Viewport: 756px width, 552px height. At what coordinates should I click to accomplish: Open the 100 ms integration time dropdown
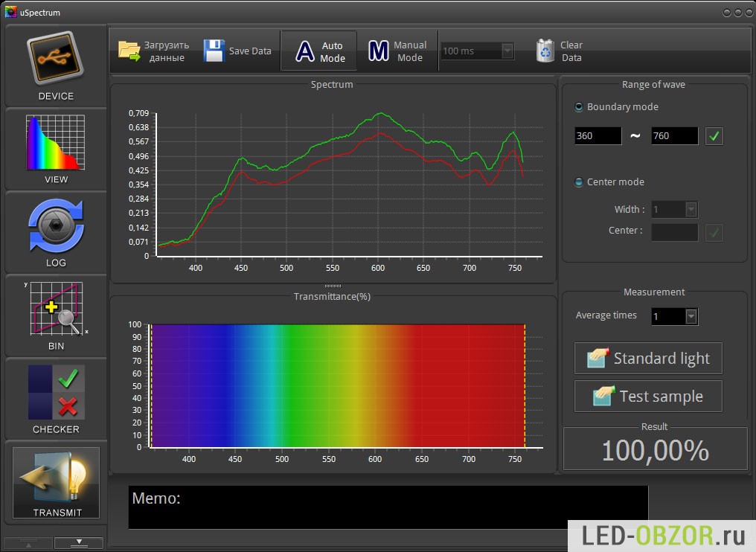pos(507,51)
